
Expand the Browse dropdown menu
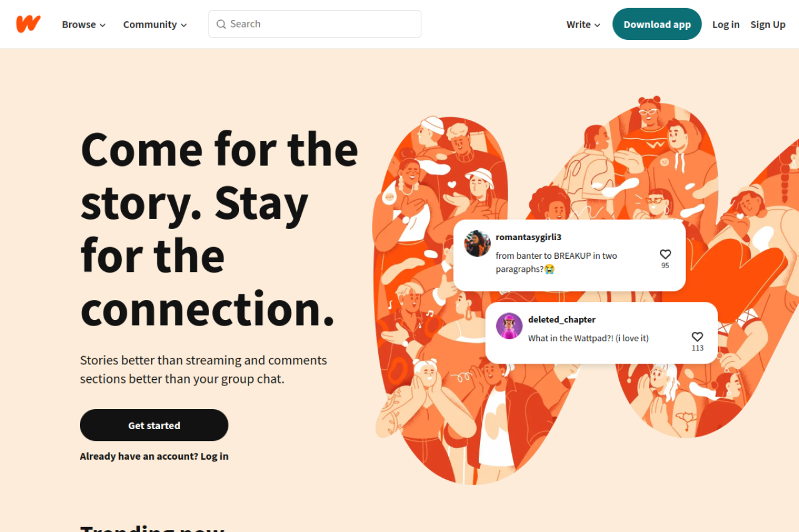click(x=84, y=24)
